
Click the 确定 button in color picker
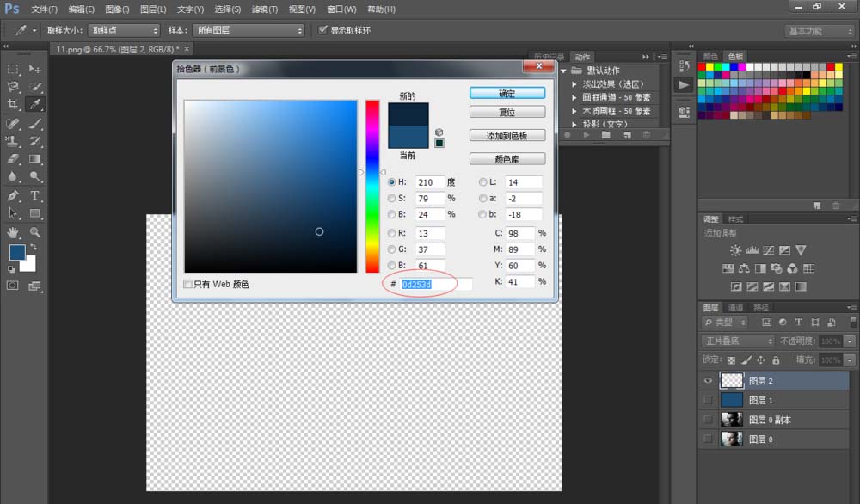pyautogui.click(x=507, y=93)
